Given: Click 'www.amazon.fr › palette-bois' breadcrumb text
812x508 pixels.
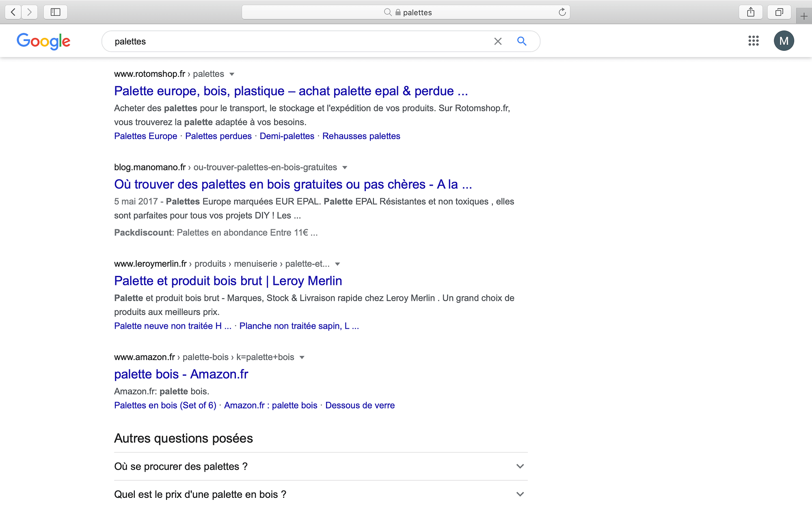Looking at the screenshot, I should click(171, 357).
